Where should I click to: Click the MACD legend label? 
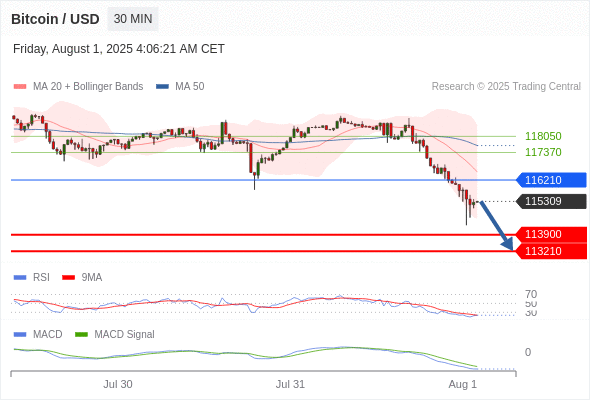48,335
